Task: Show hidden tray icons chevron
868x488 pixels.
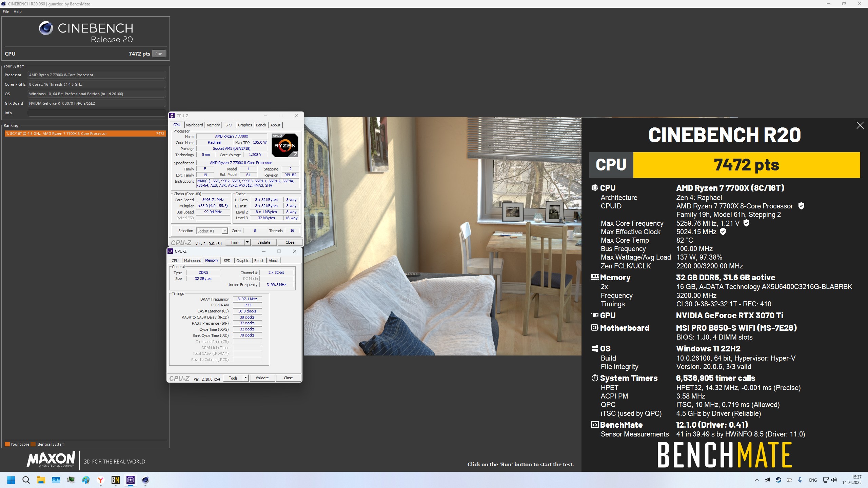Action: coord(757,480)
